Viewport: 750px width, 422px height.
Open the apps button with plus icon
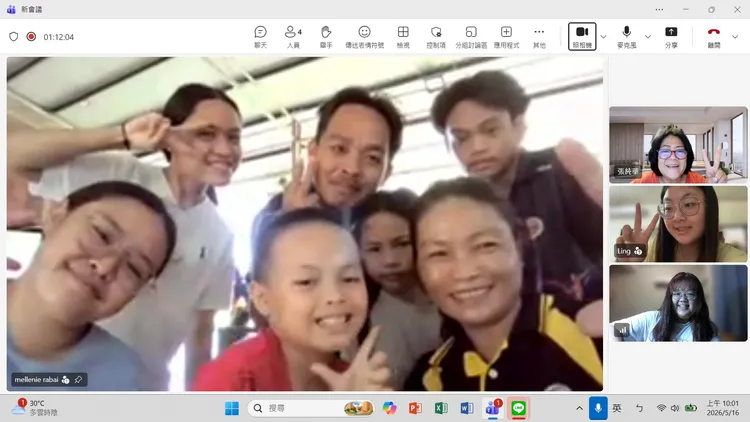pyautogui.click(x=506, y=37)
